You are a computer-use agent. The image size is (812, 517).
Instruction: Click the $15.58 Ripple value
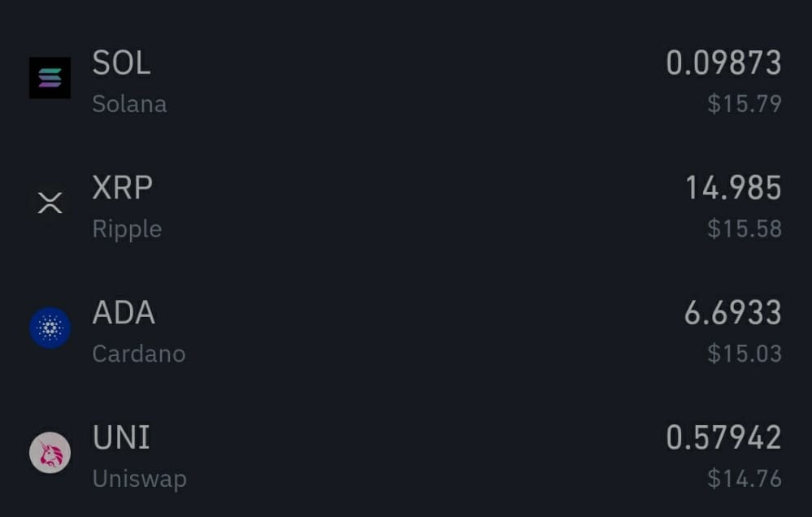click(745, 228)
